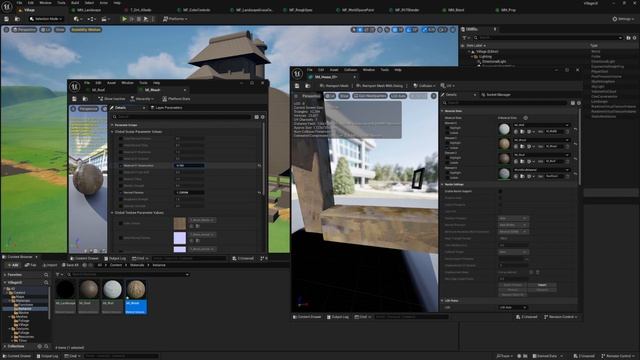Click Show Inactive in the material instance toolbar
The height and width of the screenshot is (360, 640).
(112, 99)
